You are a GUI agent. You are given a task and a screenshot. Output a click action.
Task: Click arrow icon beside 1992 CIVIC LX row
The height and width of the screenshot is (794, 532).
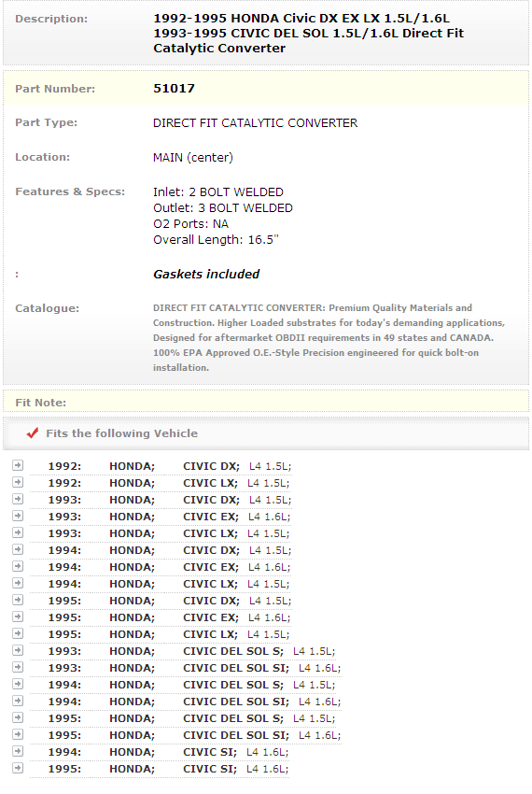18,482
